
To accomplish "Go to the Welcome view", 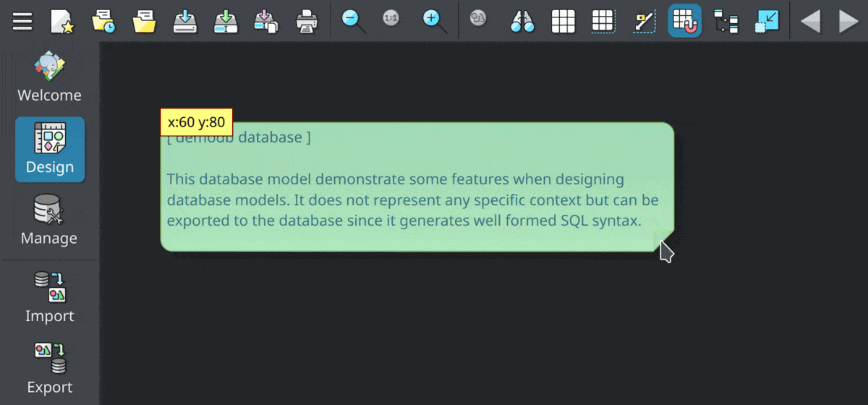I will point(49,77).
